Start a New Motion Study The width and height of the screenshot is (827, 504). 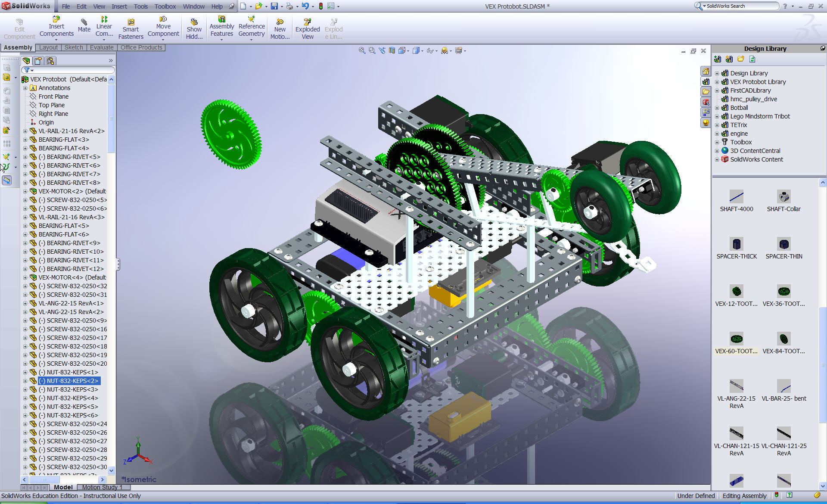click(280, 28)
